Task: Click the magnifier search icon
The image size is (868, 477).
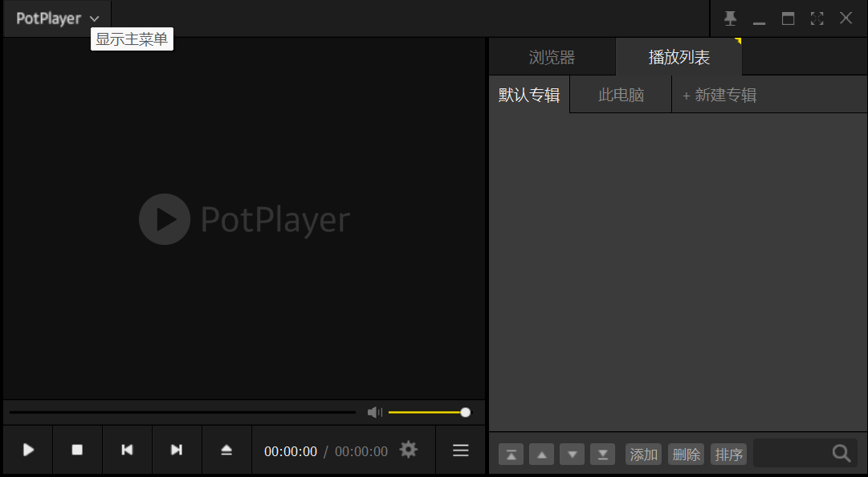Action: tap(842, 453)
